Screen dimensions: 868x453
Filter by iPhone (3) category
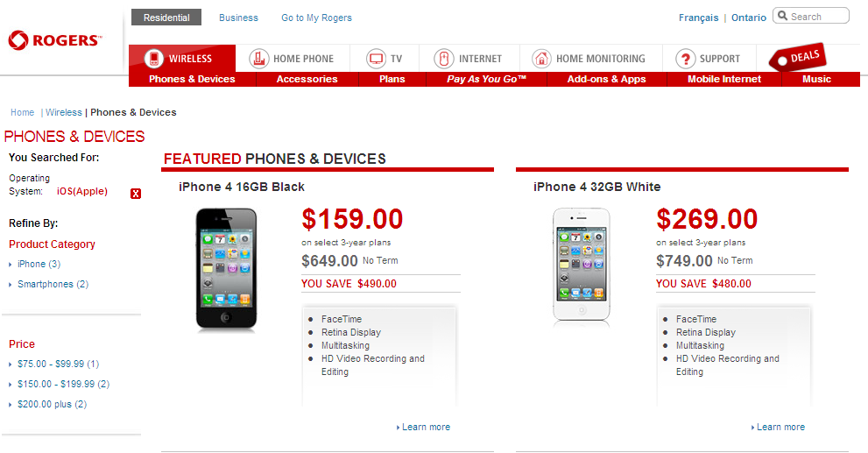click(x=39, y=264)
